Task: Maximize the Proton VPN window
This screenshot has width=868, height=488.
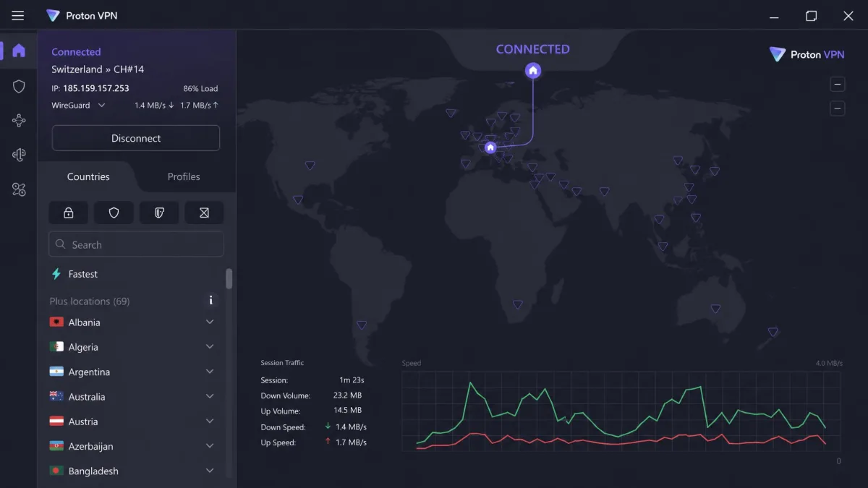Action: 812,16
